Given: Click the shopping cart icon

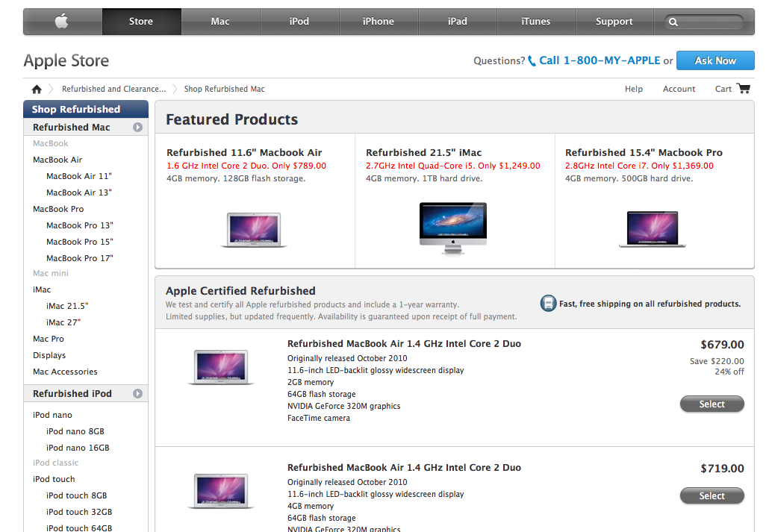Looking at the screenshot, I should pyautogui.click(x=744, y=88).
